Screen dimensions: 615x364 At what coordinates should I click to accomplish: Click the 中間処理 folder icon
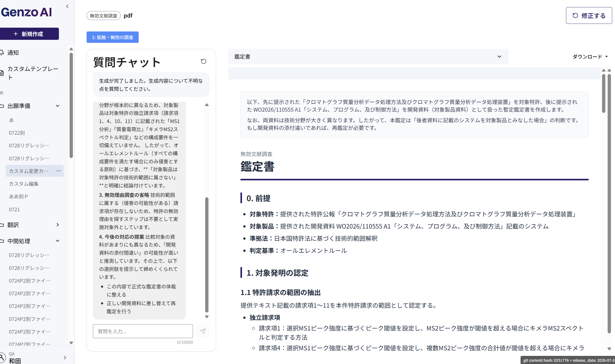2,241
